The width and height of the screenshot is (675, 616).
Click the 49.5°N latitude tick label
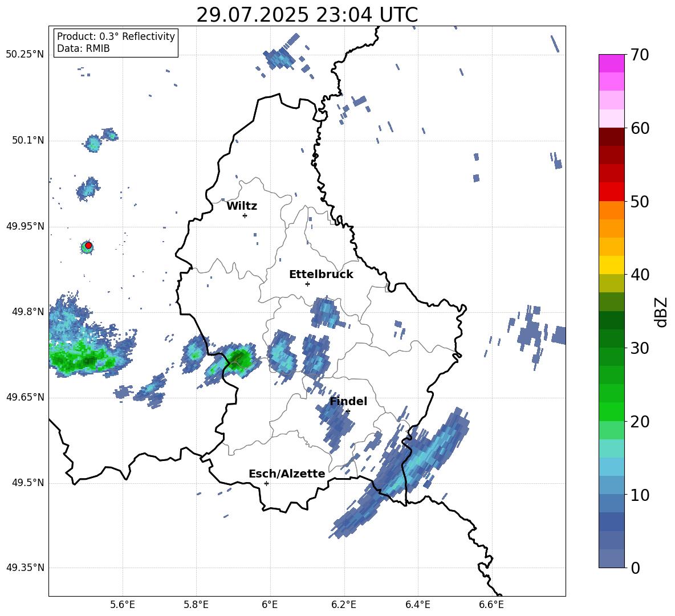tap(27, 483)
